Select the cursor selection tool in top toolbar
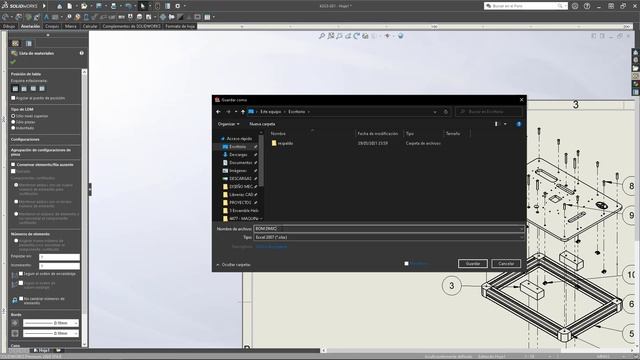The height and width of the screenshot is (360, 640). [142, 6]
